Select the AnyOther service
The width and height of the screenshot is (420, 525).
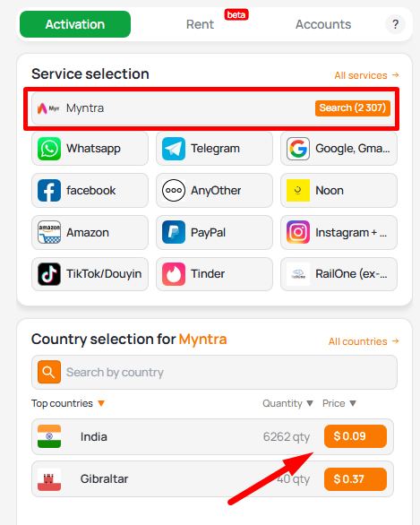[214, 190]
